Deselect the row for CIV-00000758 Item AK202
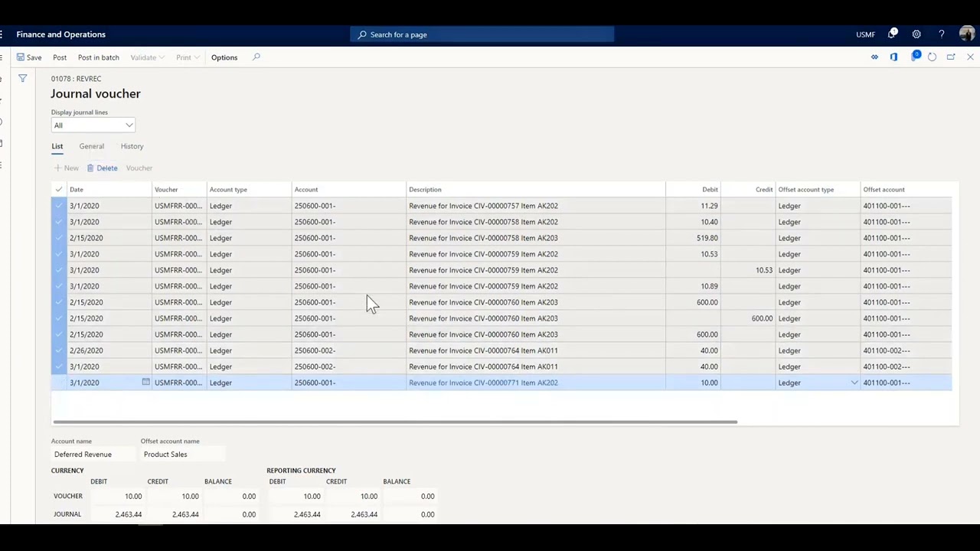Image resolution: width=980 pixels, height=551 pixels. 59,222
